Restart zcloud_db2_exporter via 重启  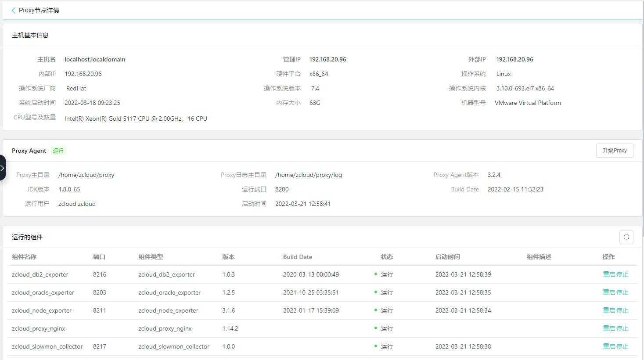click(x=609, y=274)
